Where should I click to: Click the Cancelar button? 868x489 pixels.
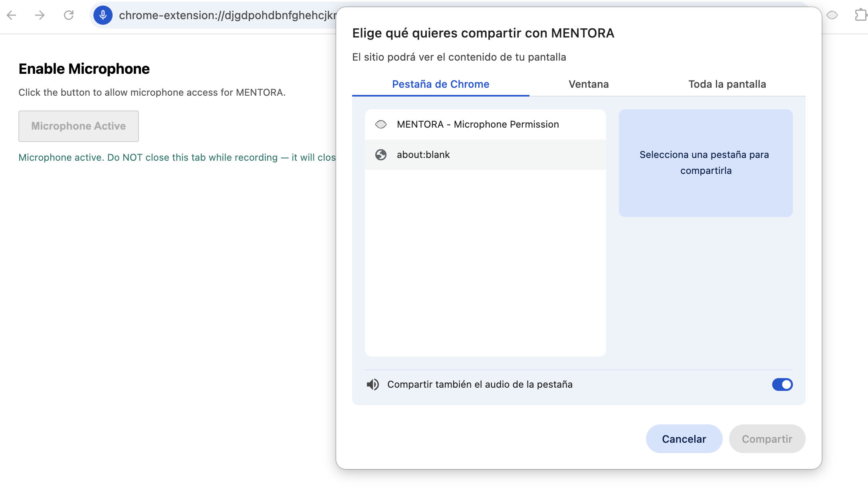pyautogui.click(x=684, y=439)
